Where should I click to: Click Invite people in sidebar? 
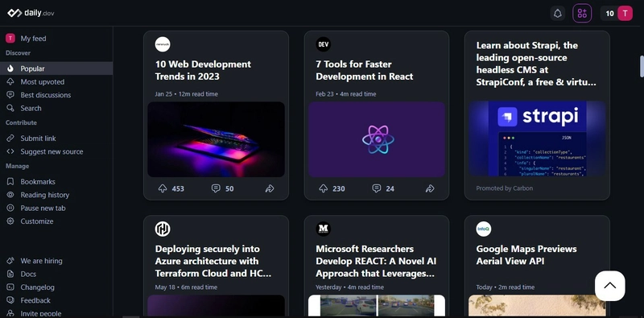point(41,313)
